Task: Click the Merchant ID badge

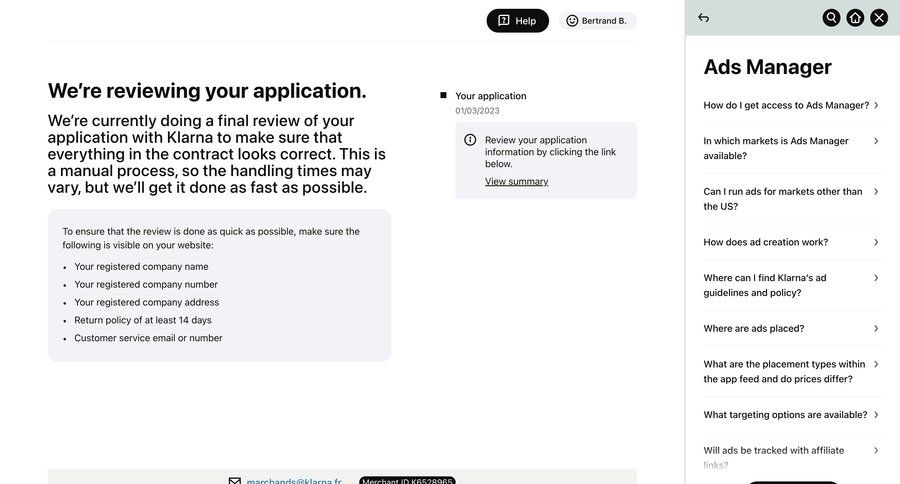Action: pos(407,481)
